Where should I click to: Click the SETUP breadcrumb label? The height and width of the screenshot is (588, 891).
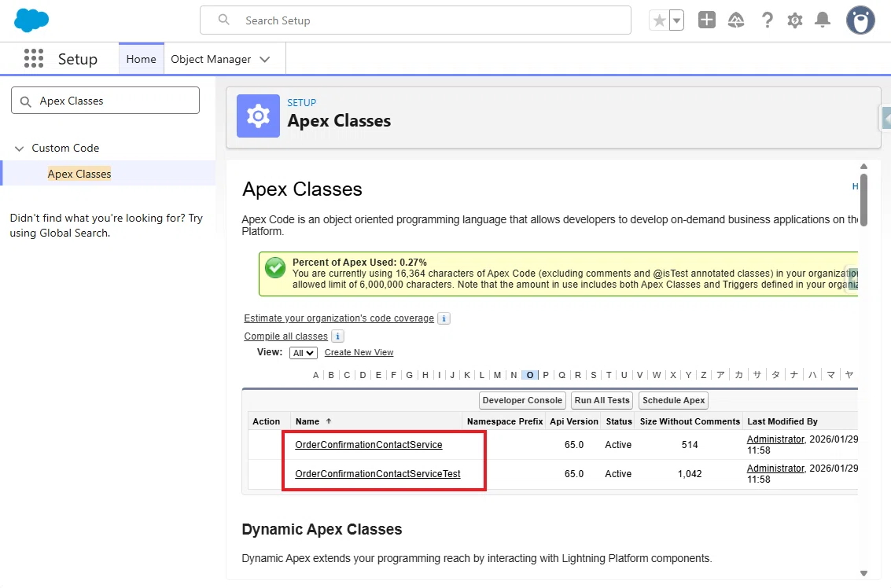[301, 103]
